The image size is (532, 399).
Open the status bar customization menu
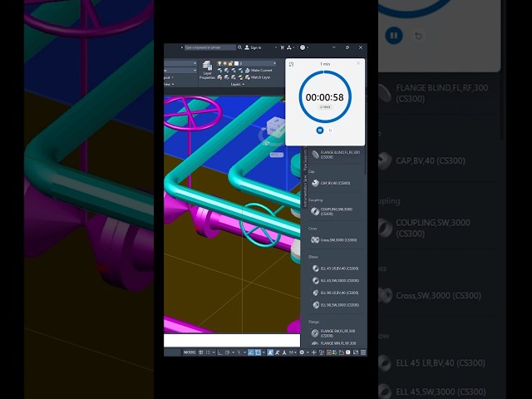pyautogui.click(x=363, y=352)
